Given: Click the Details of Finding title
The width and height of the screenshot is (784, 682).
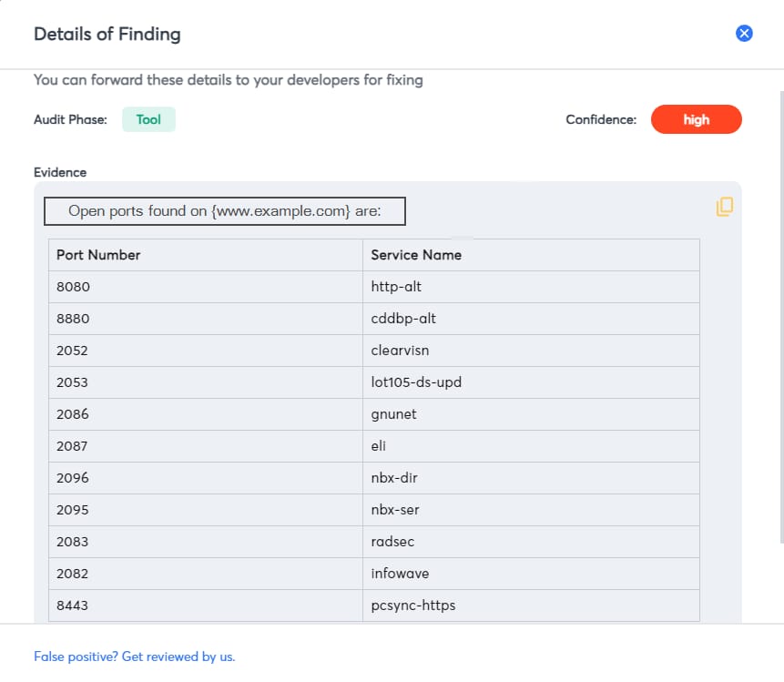Looking at the screenshot, I should tap(107, 34).
